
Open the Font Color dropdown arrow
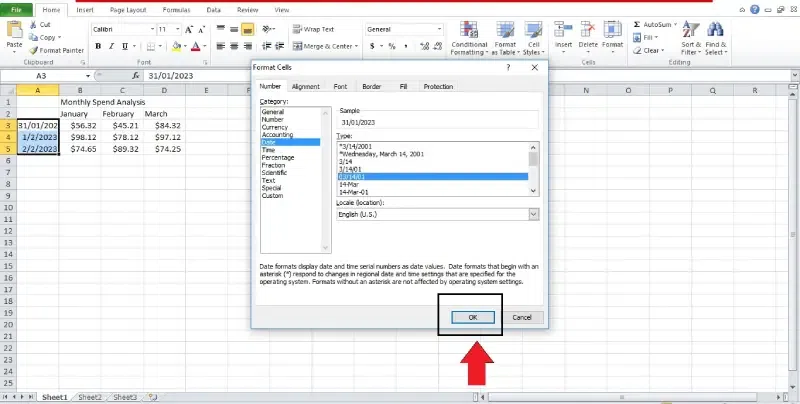[205, 46]
